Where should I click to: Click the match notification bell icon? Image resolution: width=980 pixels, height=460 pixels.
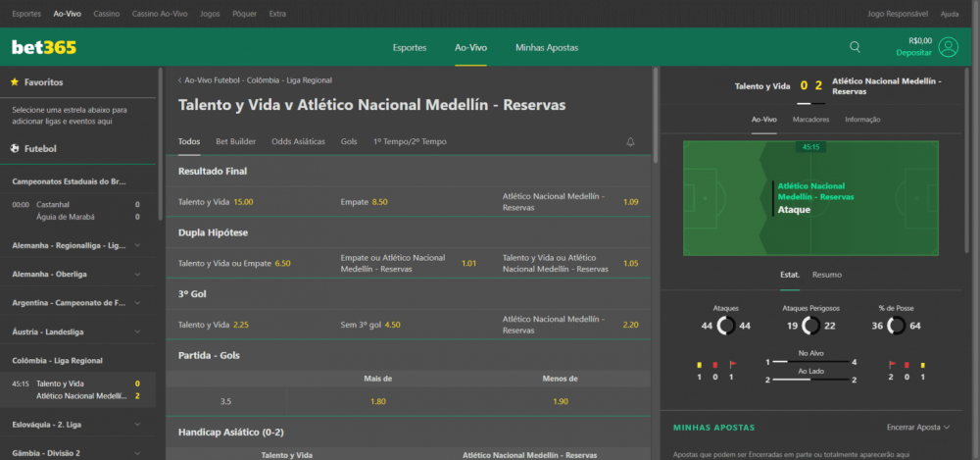630,142
